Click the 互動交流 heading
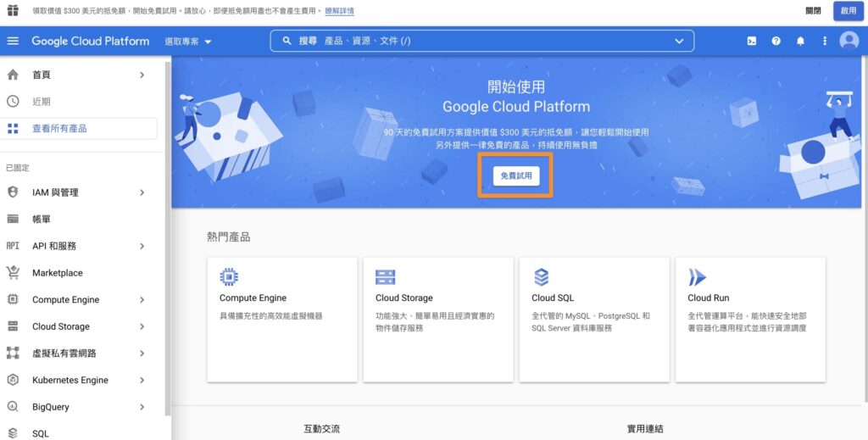Screen dimensions: 868x440 [x=321, y=428]
